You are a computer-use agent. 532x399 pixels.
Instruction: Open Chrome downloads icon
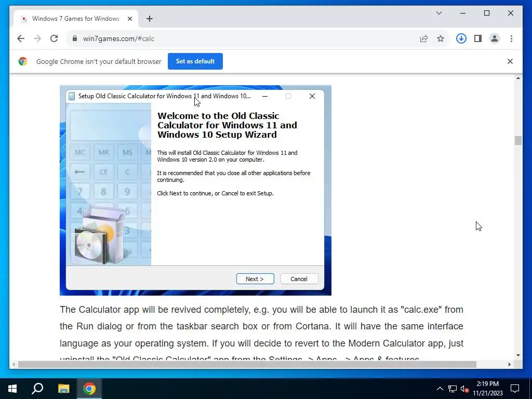pos(461,38)
